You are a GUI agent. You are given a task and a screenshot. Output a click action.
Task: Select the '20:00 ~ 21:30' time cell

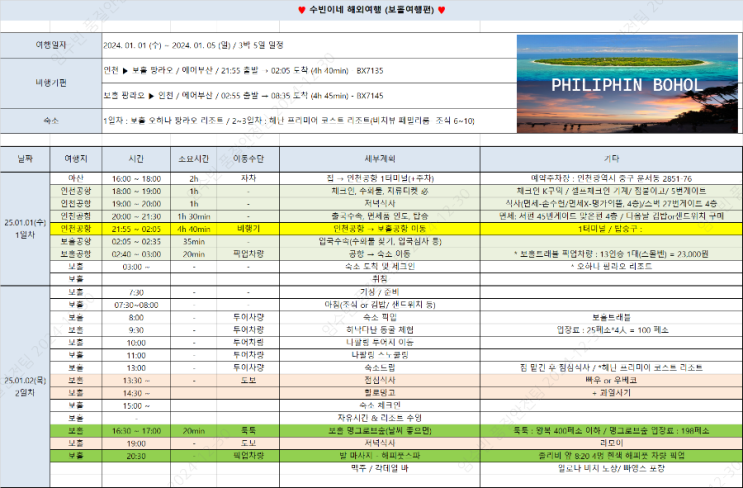136,217
